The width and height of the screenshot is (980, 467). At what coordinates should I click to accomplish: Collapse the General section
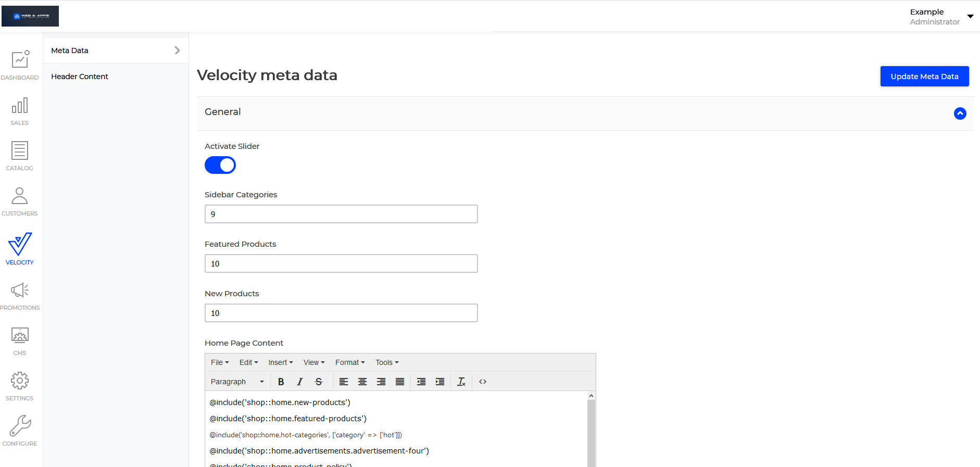click(960, 113)
